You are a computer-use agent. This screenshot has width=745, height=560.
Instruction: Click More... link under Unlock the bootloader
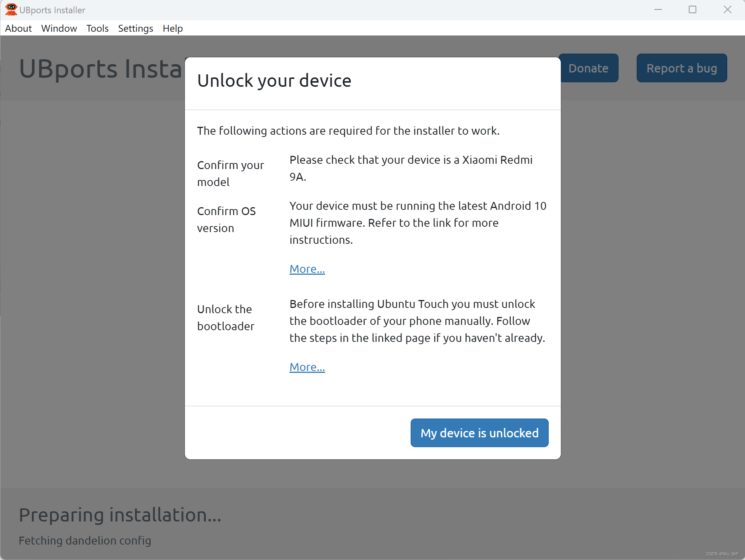[306, 366]
